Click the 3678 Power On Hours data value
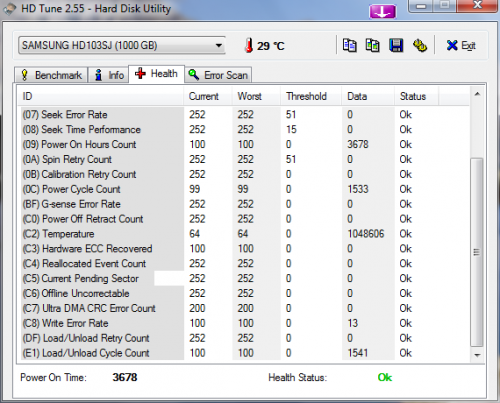500x403 pixels. tap(358, 144)
